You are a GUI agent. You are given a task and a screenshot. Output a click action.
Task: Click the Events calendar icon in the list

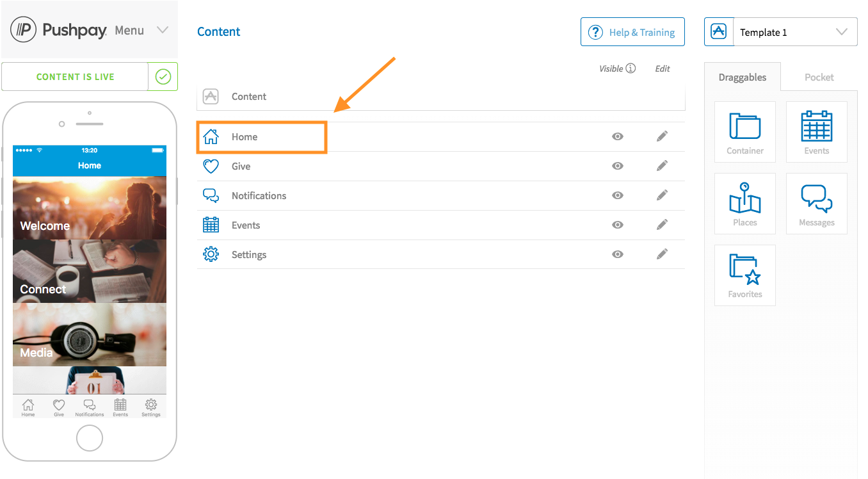211,225
